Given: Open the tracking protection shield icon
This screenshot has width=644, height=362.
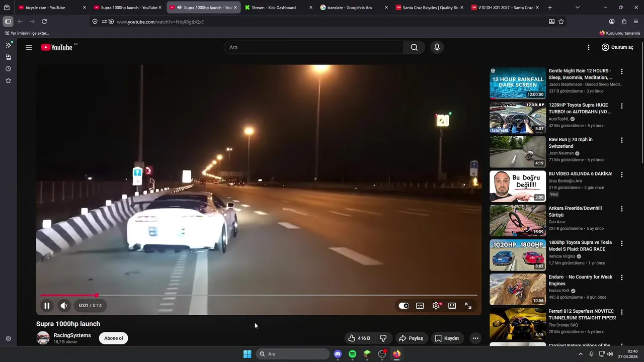Looking at the screenshot, I should 95,22.
